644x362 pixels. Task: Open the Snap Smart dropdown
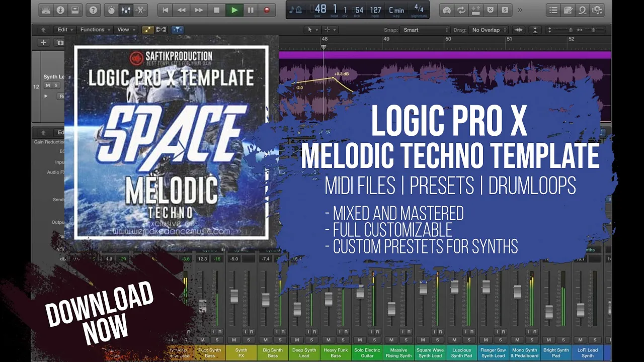(x=425, y=30)
